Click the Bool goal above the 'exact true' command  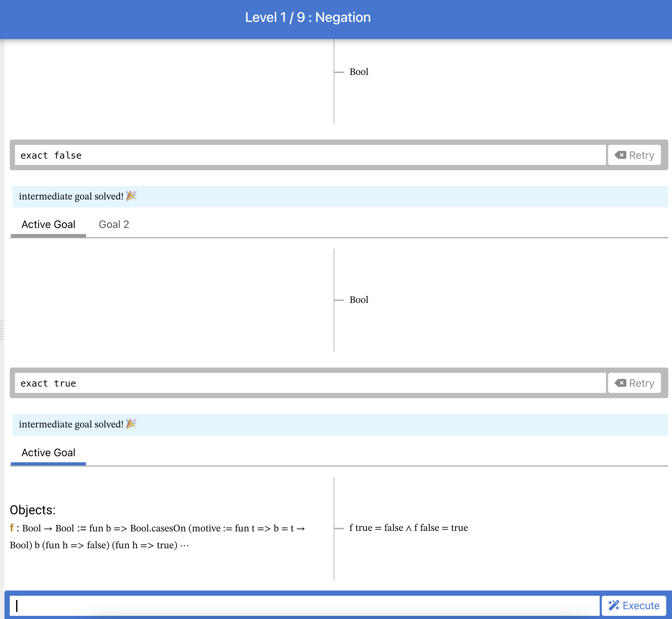coord(359,300)
